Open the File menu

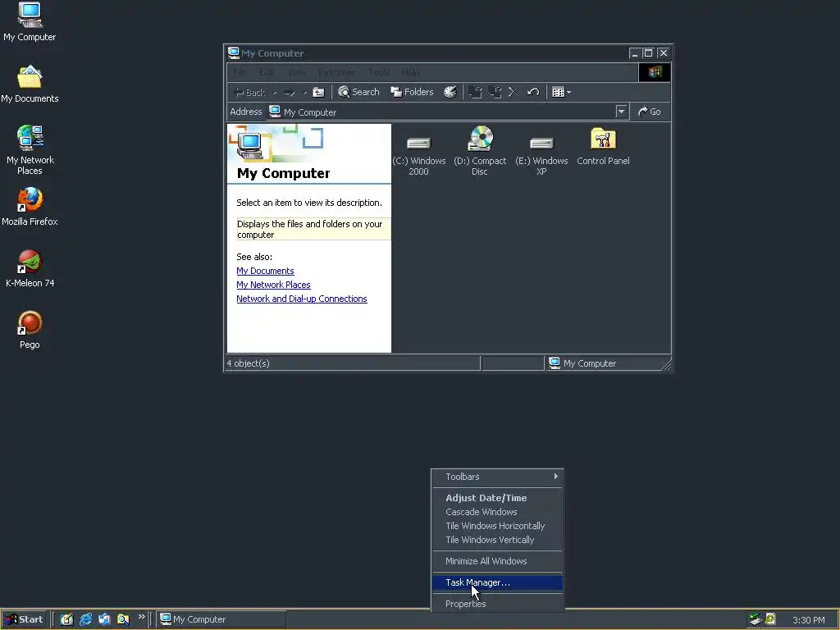click(x=240, y=72)
